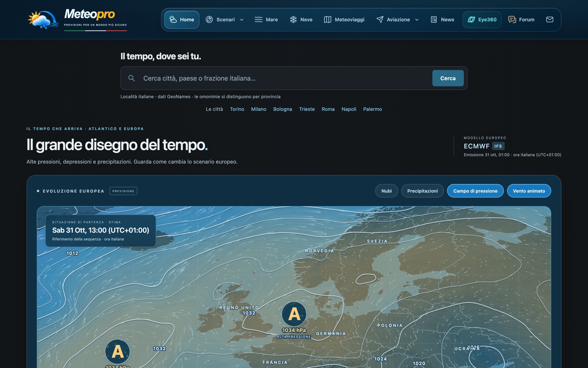Click the Neve snowflake icon

point(293,20)
